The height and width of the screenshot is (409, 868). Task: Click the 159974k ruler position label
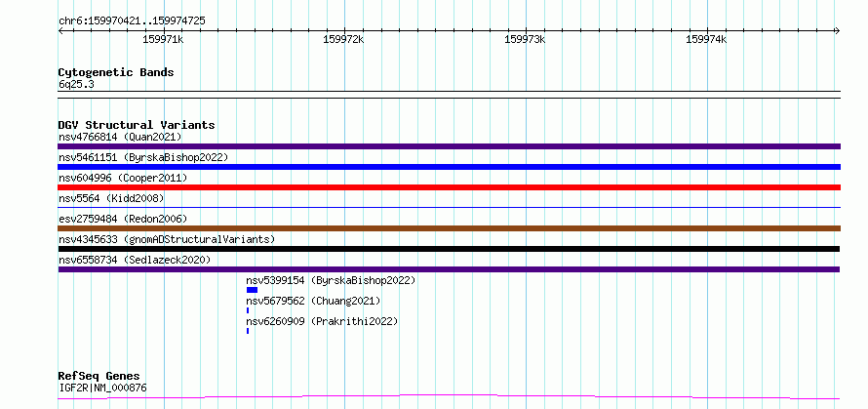click(x=706, y=39)
